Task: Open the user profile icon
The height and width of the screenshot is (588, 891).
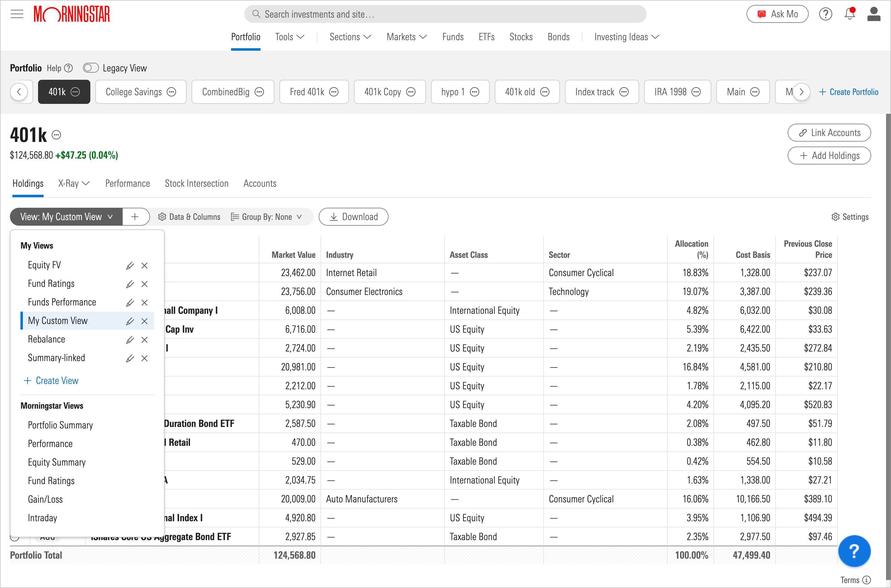Action: [x=874, y=14]
